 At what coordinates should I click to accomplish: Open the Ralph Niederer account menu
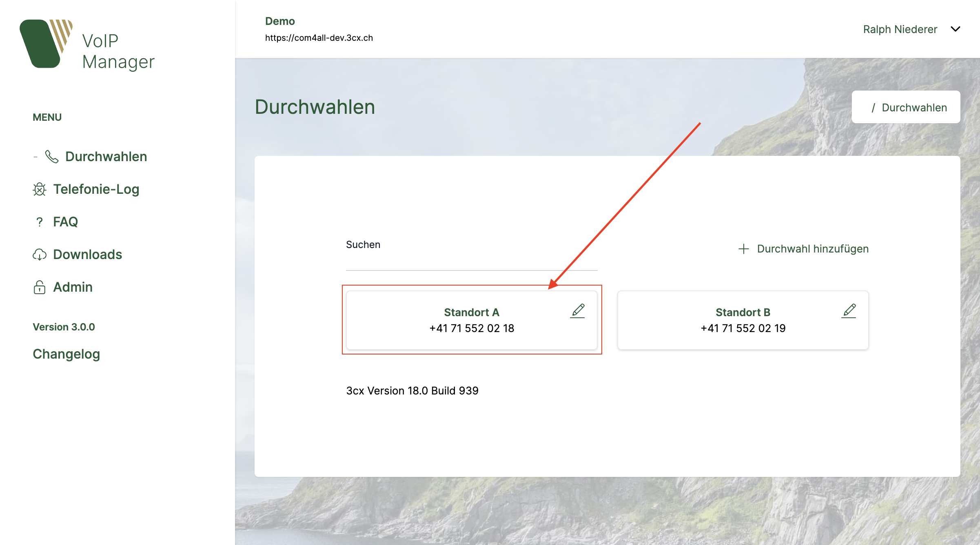[900, 29]
